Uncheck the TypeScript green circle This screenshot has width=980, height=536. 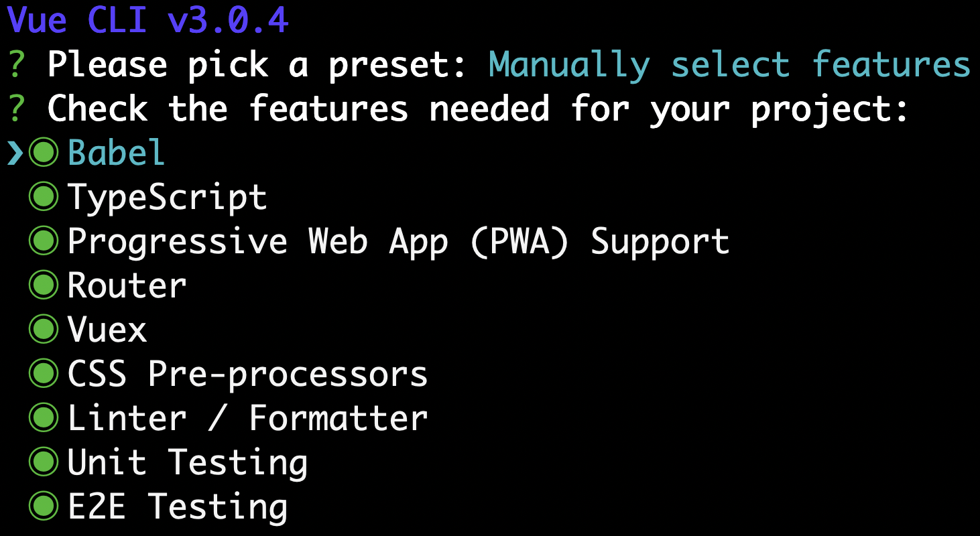tap(44, 197)
